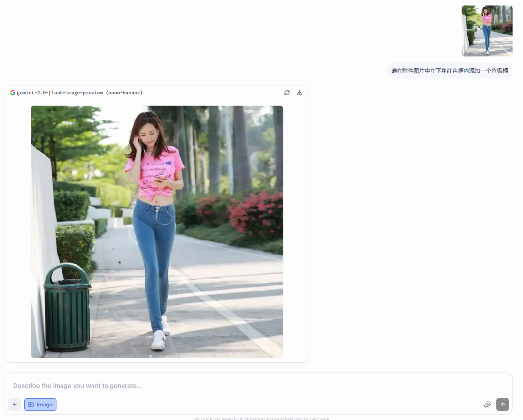Toggle the Image generation mode

coord(40,405)
